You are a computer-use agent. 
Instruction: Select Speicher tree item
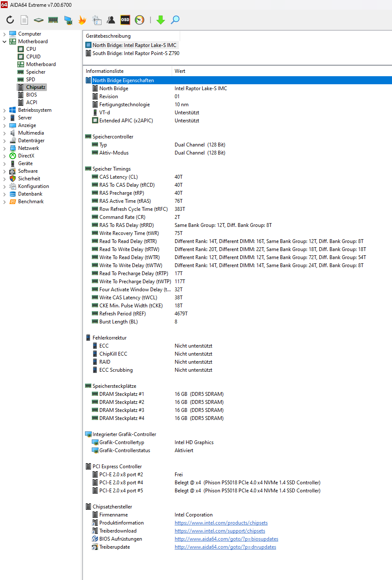pyautogui.click(x=36, y=72)
